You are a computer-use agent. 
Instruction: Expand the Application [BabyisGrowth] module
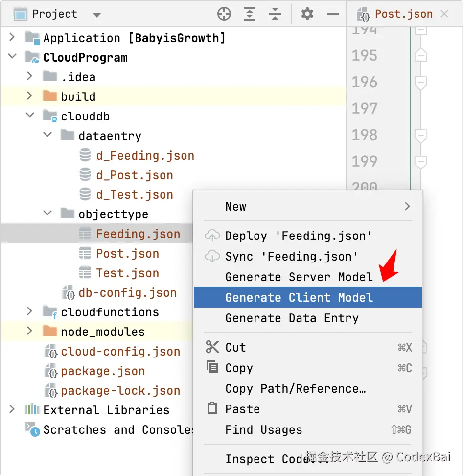(13, 37)
